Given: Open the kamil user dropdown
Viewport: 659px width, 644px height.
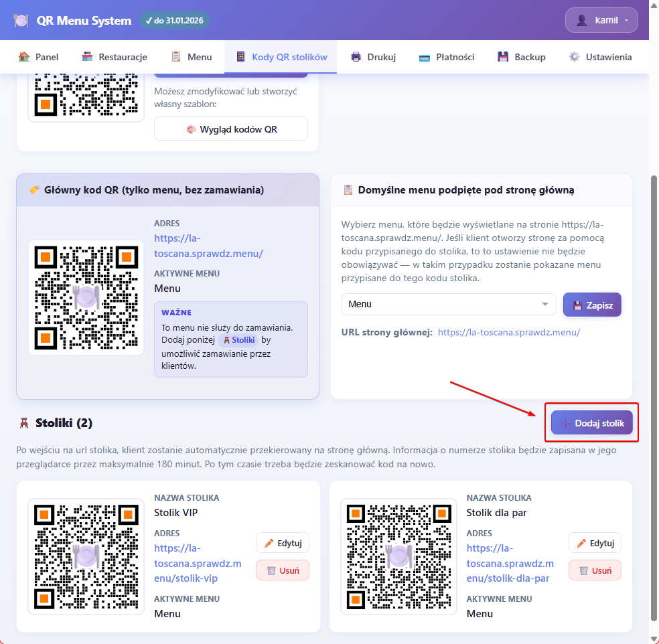Looking at the screenshot, I should pos(601,20).
